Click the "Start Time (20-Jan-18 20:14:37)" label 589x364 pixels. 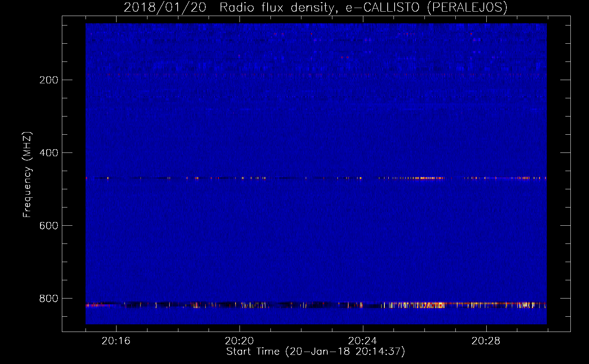[316, 352]
